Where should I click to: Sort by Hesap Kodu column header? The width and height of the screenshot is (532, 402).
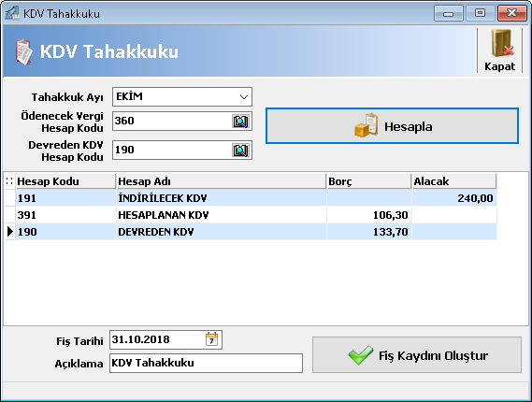pos(65,181)
